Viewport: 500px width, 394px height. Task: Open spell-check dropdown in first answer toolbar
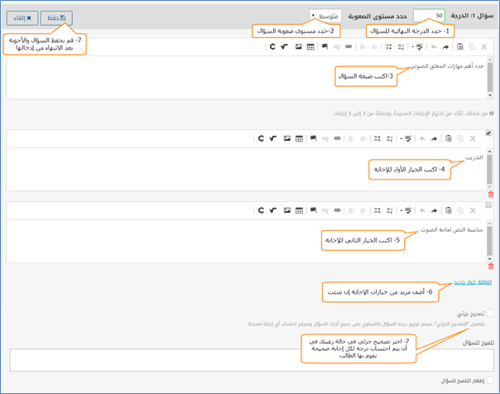pos(406,139)
